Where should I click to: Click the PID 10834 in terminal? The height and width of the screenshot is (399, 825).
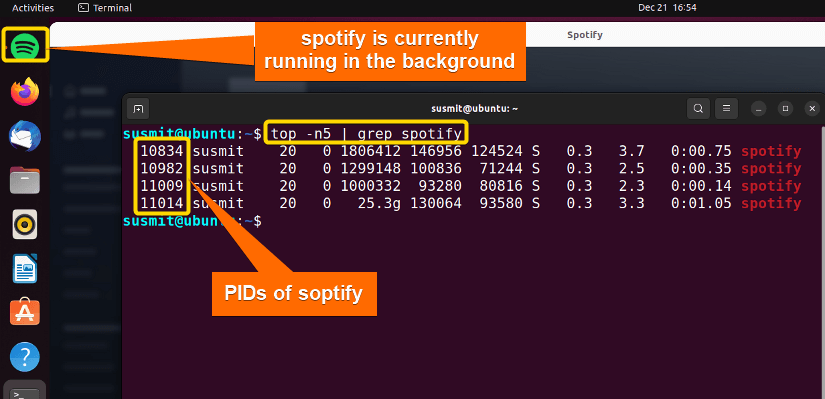tap(162, 152)
